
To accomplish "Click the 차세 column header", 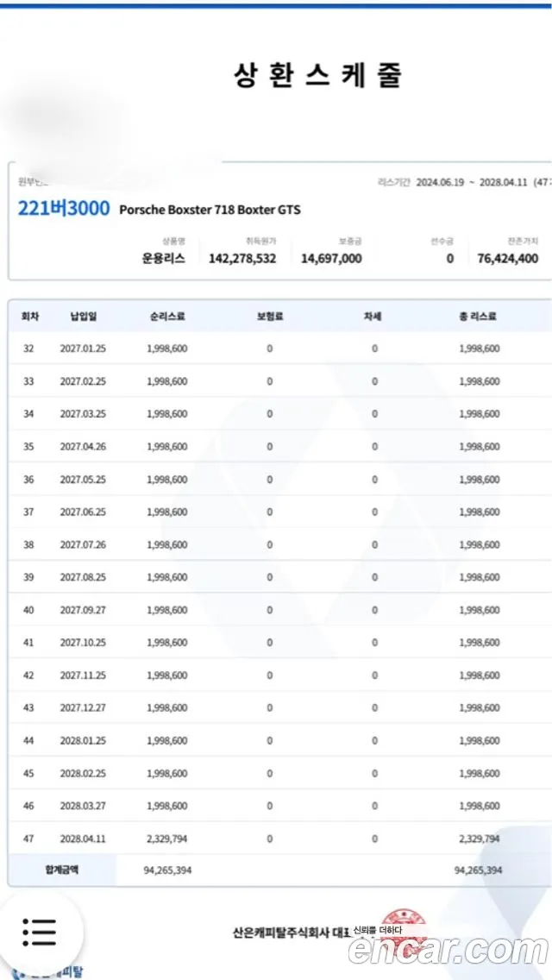I will (373, 317).
